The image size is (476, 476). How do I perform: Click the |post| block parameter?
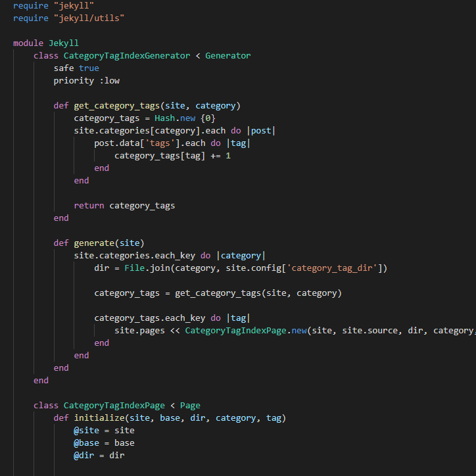tap(261, 131)
